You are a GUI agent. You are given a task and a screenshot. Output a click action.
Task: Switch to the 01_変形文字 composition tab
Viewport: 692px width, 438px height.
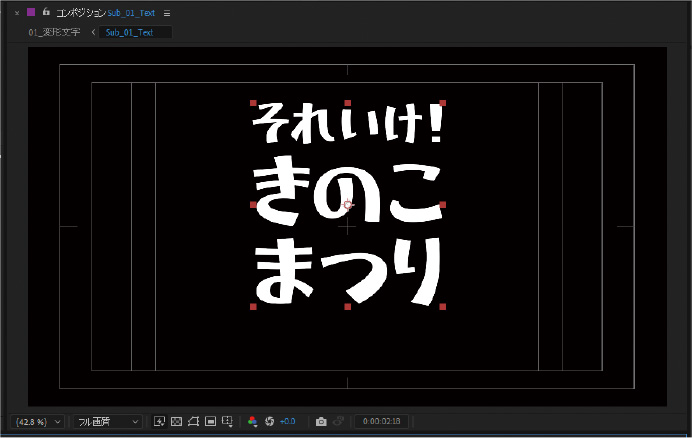pyautogui.click(x=53, y=32)
